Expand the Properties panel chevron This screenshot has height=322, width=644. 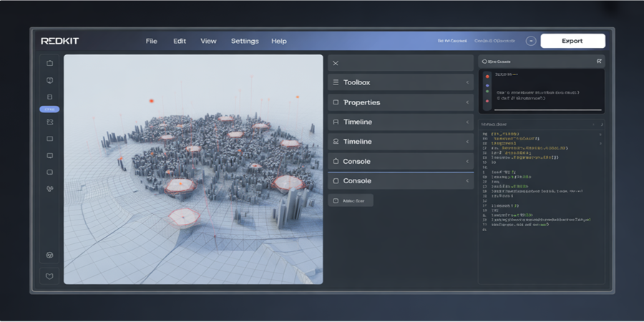click(x=467, y=102)
